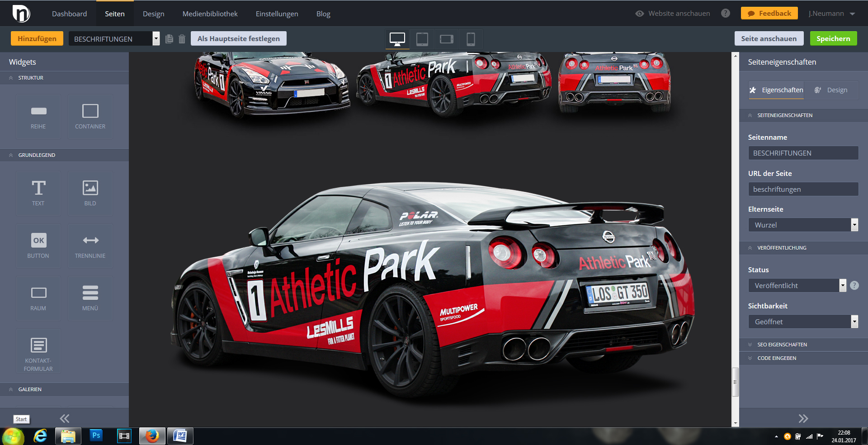Open the help question mark icon
The image size is (868, 445).
(x=725, y=14)
